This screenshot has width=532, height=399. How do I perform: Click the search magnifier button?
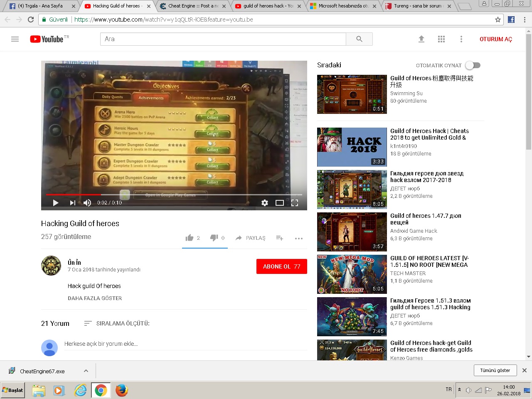click(x=359, y=39)
